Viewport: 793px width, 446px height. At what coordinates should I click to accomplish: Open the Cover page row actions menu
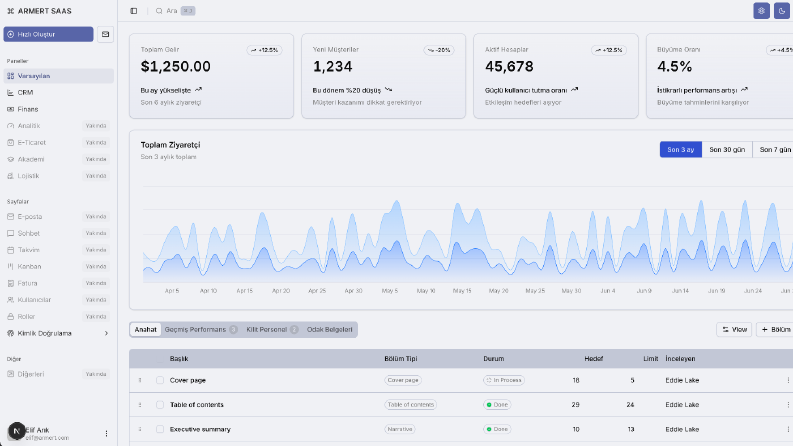coord(788,380)
